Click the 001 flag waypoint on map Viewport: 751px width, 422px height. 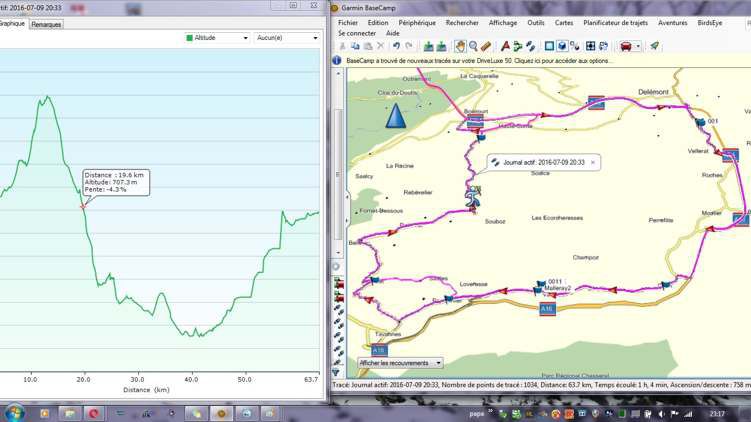coord(701,122)
